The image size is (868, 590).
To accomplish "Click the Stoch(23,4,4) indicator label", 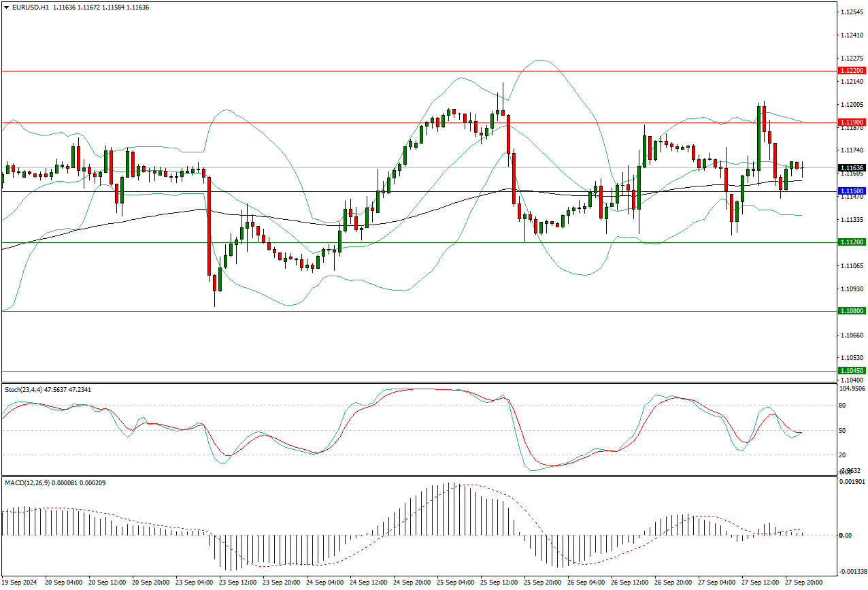I will [x=23, y=389].
